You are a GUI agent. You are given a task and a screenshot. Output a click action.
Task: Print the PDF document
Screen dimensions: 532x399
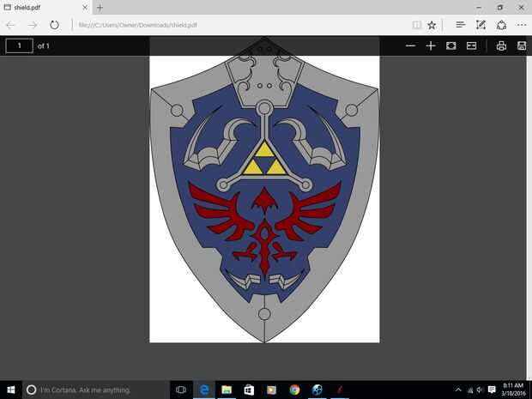(501, 45)
